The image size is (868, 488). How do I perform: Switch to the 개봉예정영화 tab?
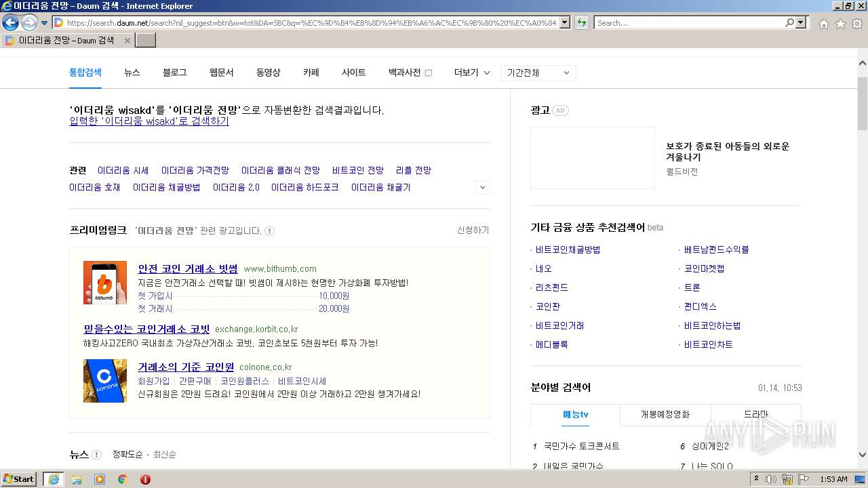coord(665,415)
